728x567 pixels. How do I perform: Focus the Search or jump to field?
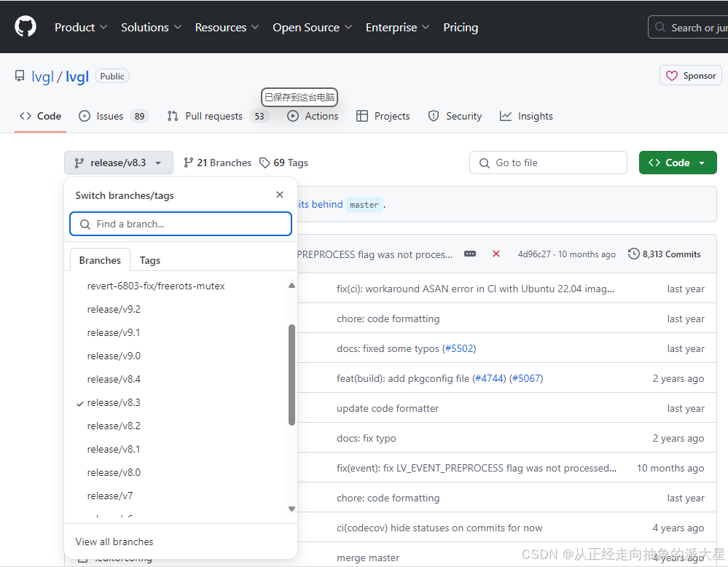click(x=688, y=28)
